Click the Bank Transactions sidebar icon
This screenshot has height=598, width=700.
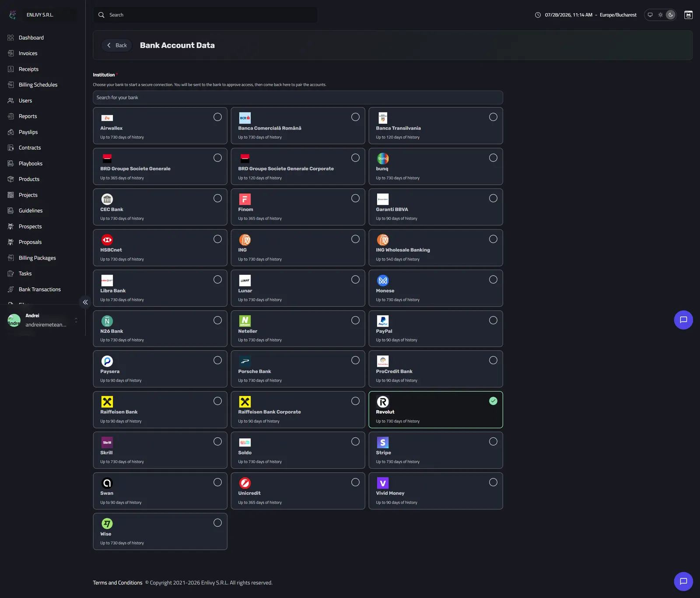tap(11, 289)
